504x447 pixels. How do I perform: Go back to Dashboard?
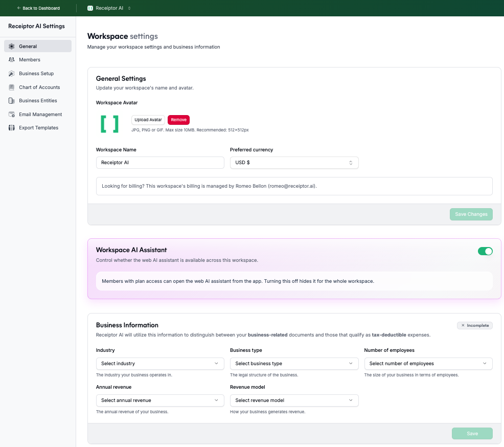38,8
